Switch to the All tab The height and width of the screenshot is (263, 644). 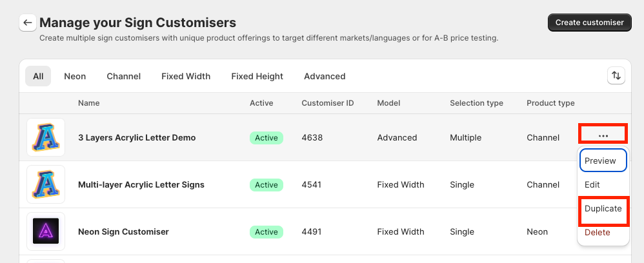coord(38,76)
